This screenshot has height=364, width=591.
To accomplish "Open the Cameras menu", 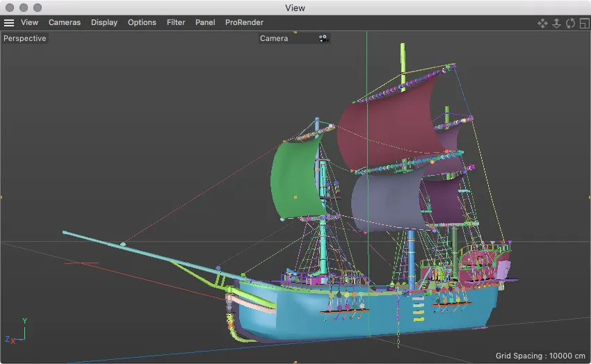I will pyautogui.click(x=65, y=22).
